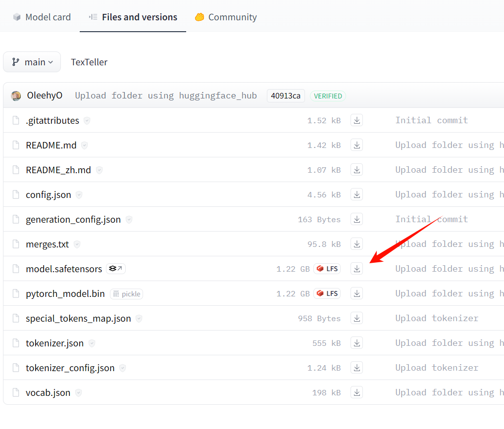The height and width of the screenshot is (429, 504).
Task: Download README_zh.md via its download icon
Action: [357, 170]
